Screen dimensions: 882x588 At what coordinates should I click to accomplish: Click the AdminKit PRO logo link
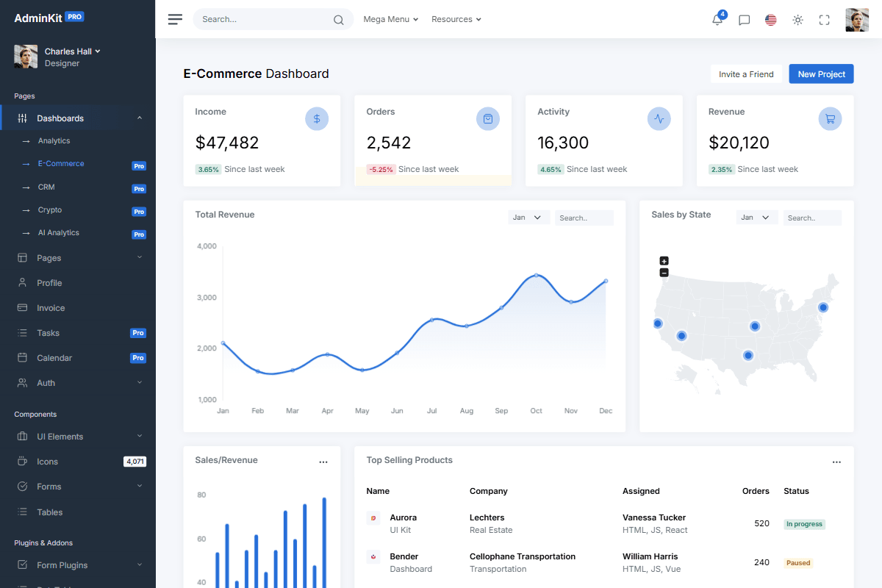49,17
